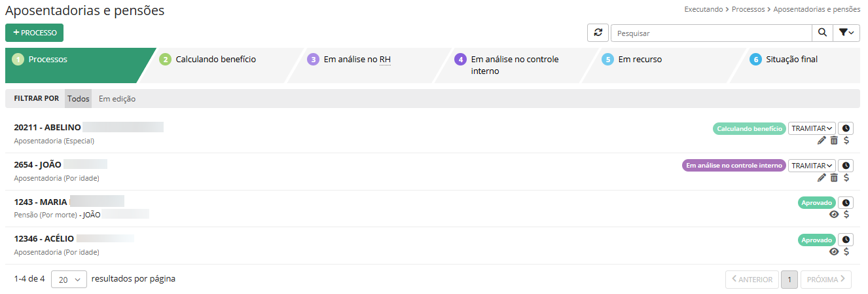Viewport: 868px width, 294px height.
Task: Click the magnifying glass search icon
Action: coord(822,33)
